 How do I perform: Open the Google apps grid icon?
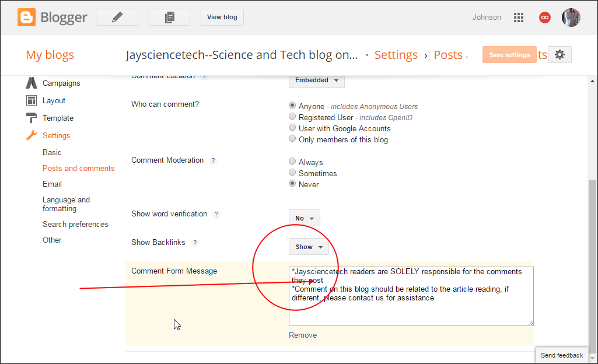click(518, 17)
